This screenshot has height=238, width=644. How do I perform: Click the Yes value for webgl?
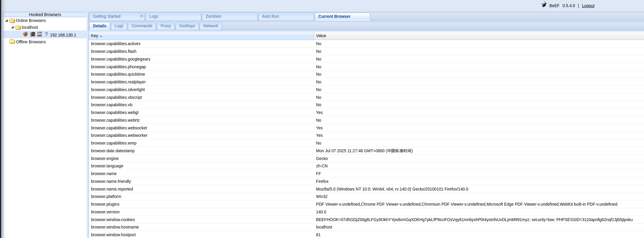319,112
